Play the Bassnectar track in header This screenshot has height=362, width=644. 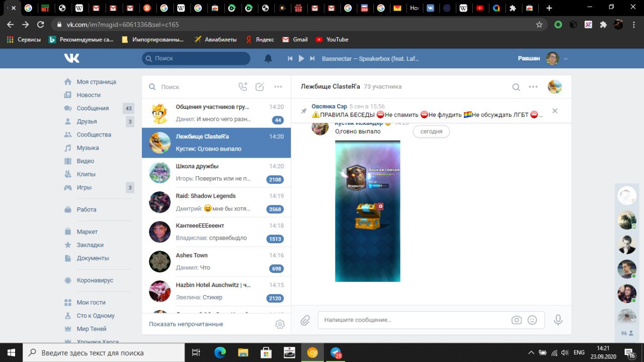coord(301,58)
